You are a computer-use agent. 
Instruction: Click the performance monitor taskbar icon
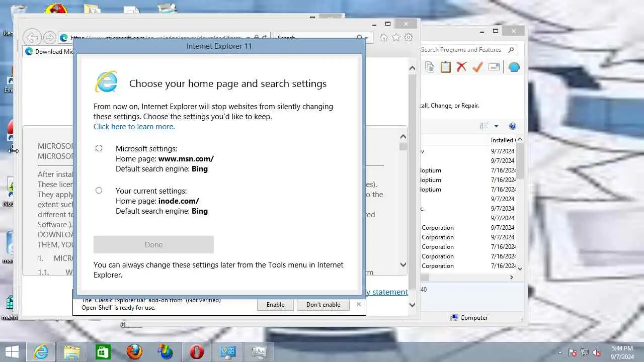(x=259, y=352)
